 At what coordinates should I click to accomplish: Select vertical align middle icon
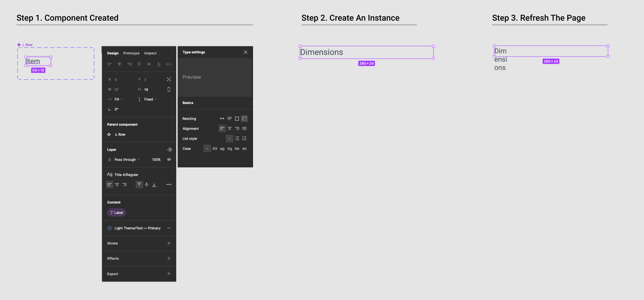click(147, 185)
